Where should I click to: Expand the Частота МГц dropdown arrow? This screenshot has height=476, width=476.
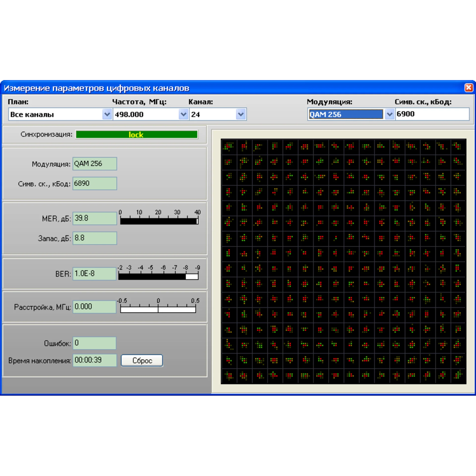pos(183,114)
